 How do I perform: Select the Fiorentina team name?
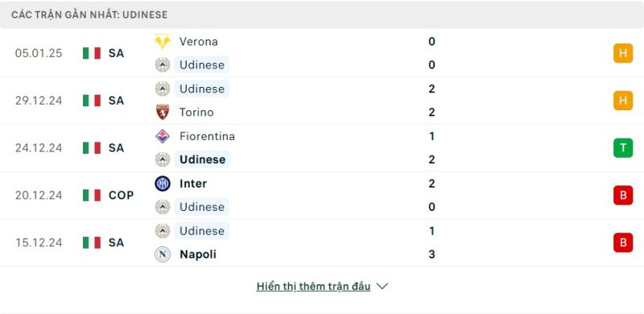[207, 136]
